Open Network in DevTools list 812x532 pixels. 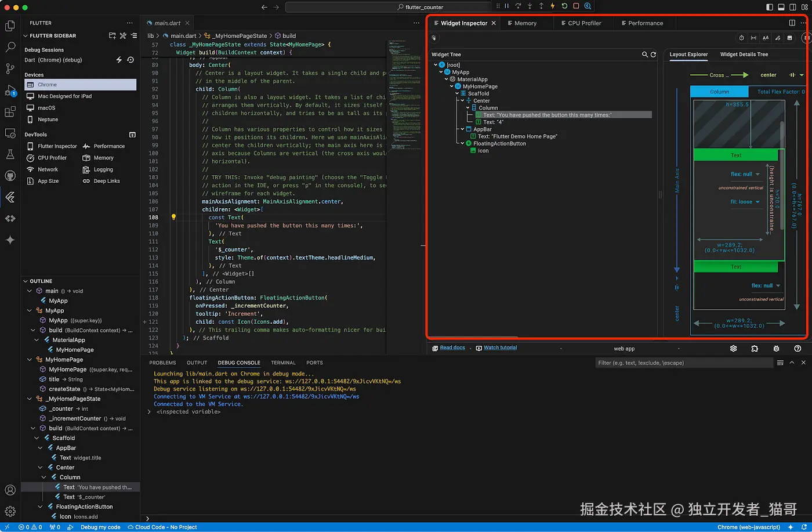tap(43, 169)
